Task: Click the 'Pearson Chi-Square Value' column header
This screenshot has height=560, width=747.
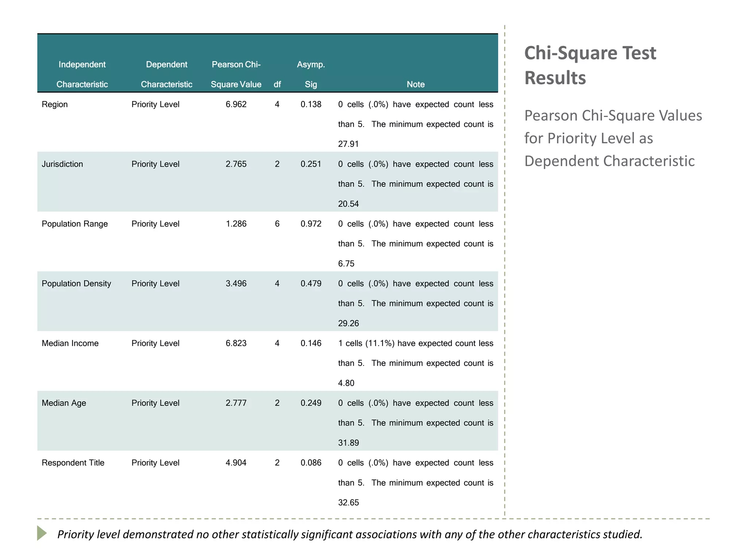Action: pyautogui.click(x=236, y=74)
